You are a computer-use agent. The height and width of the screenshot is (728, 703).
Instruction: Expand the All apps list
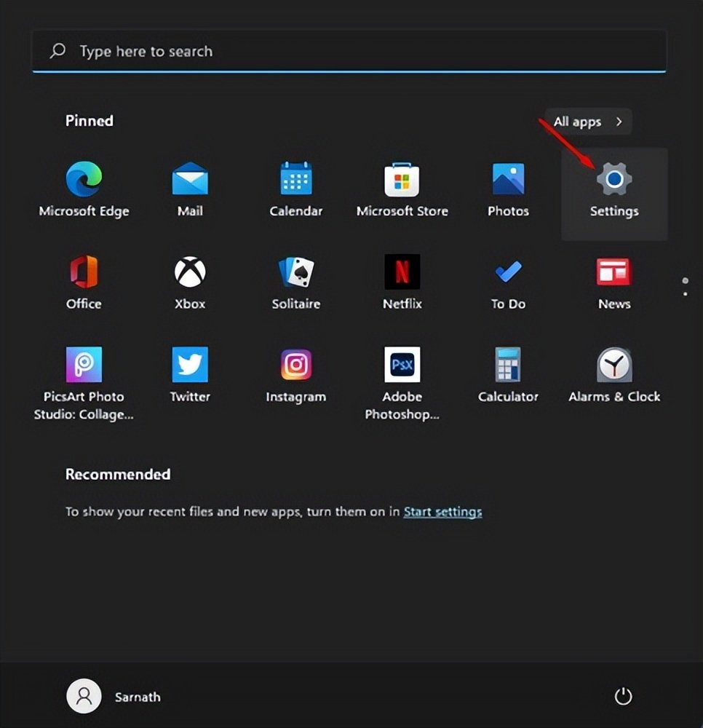(x=588, y=122)
